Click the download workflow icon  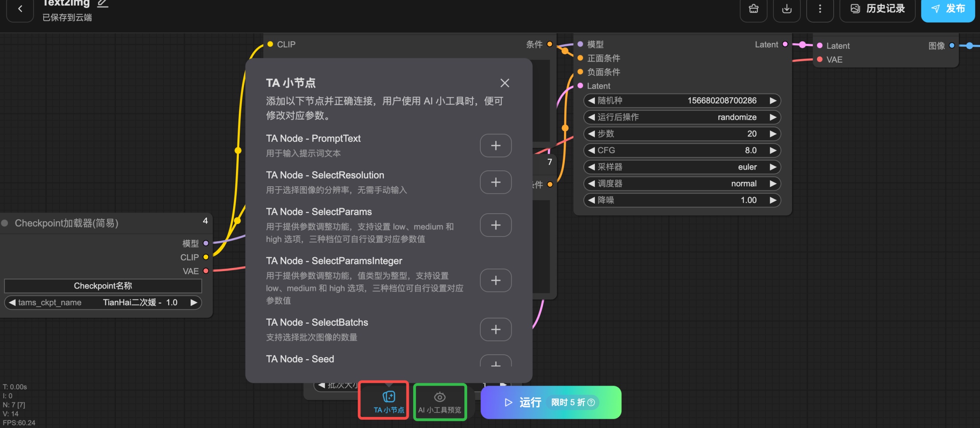click(787, 9)
